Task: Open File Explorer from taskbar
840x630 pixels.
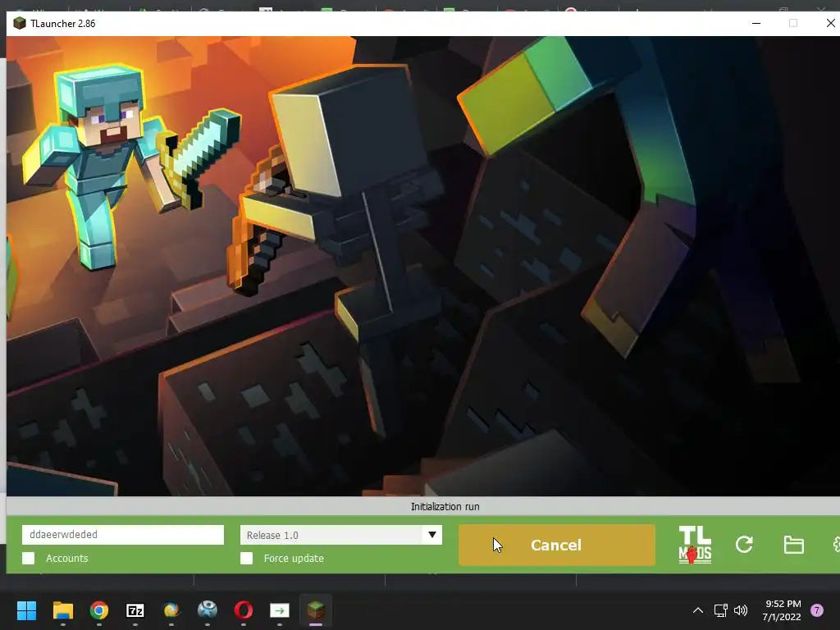Action: coord(62,610)
